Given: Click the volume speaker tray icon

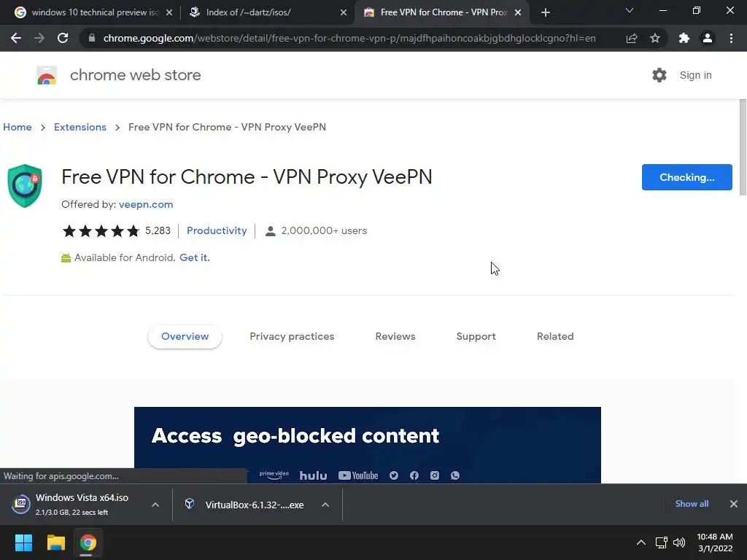Looking at the screenshot, I should [679, 542].
